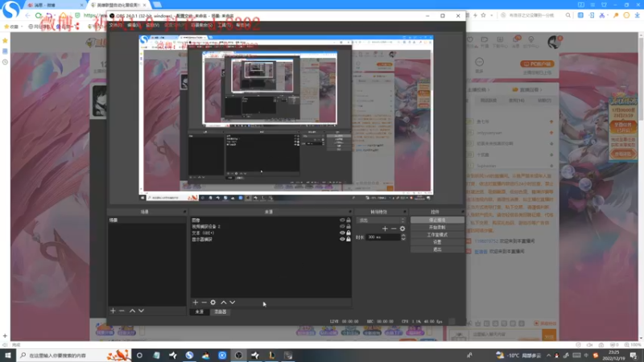644x362 pixels.
Task: Click the browser back arrow
Action: pos(27,15)
